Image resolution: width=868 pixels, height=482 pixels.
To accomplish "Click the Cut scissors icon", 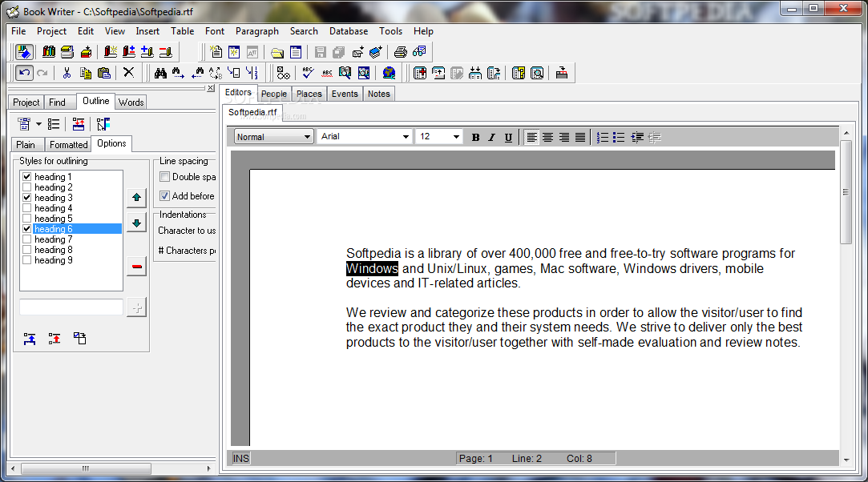I will (x=67, y=73).
